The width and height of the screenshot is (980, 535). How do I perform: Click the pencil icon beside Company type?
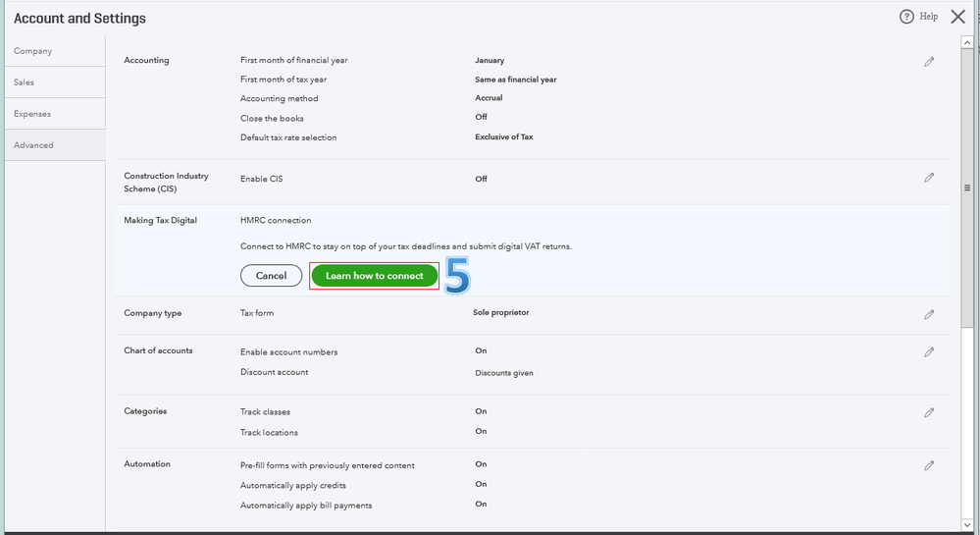point(929,314)
